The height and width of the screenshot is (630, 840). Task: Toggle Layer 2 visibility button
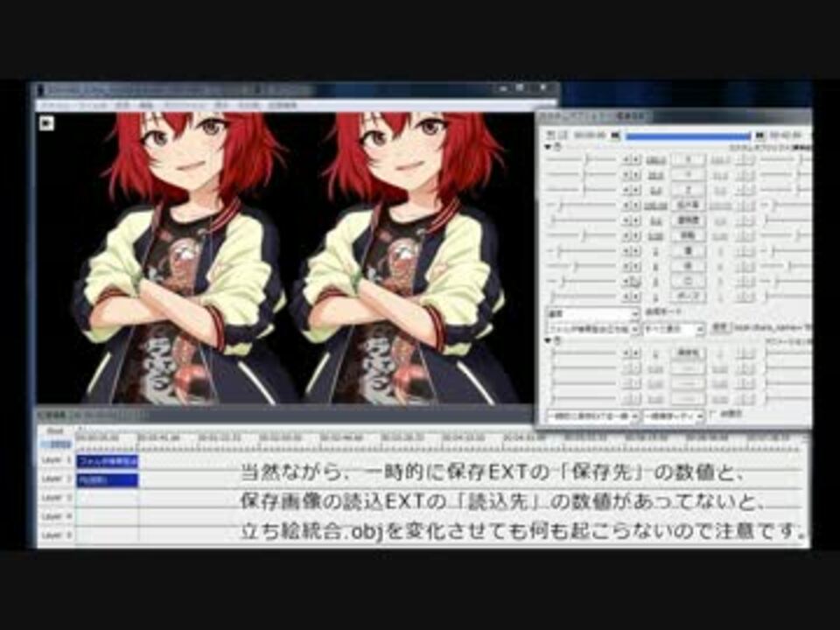[x=56, y=479]
